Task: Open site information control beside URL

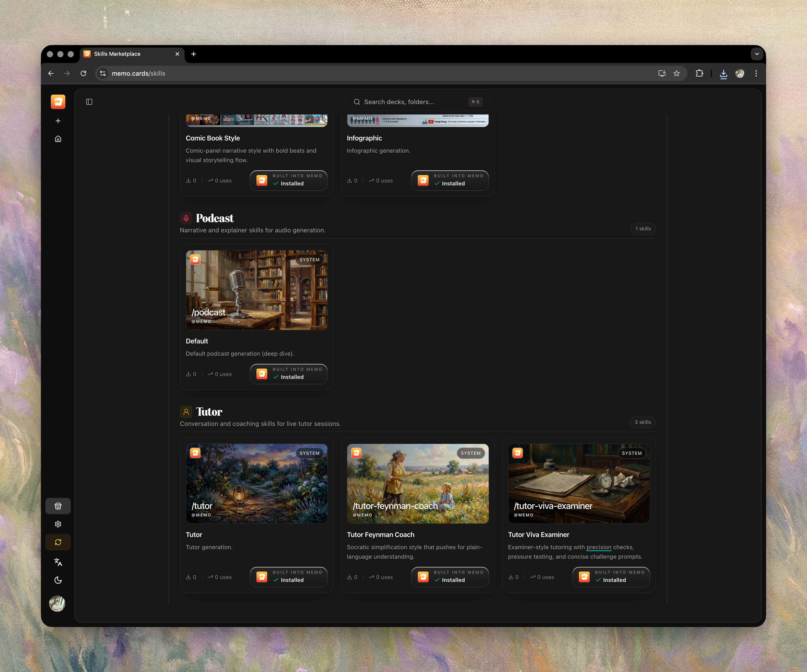Action: tap(103, 73)
